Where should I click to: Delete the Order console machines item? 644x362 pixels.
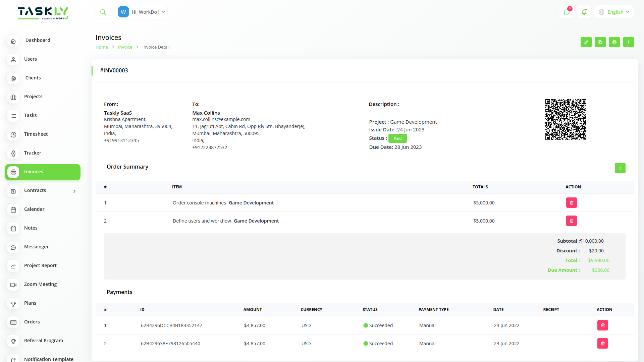pos(572,202)
